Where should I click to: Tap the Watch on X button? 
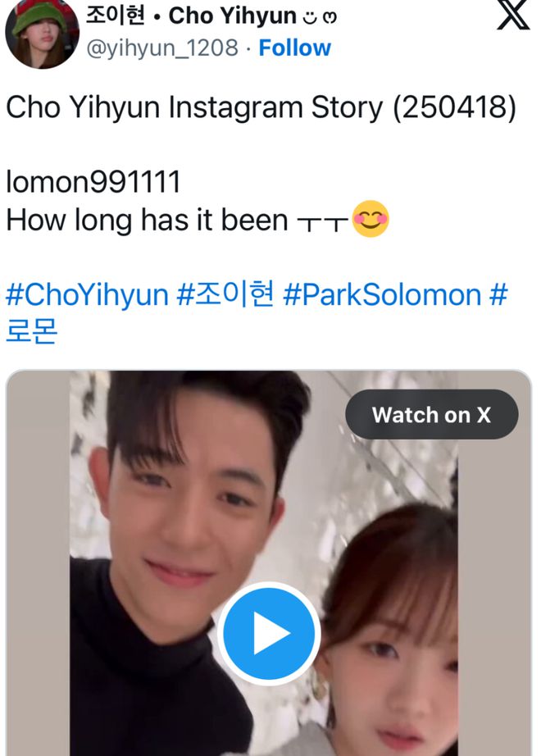pos(431,415)
